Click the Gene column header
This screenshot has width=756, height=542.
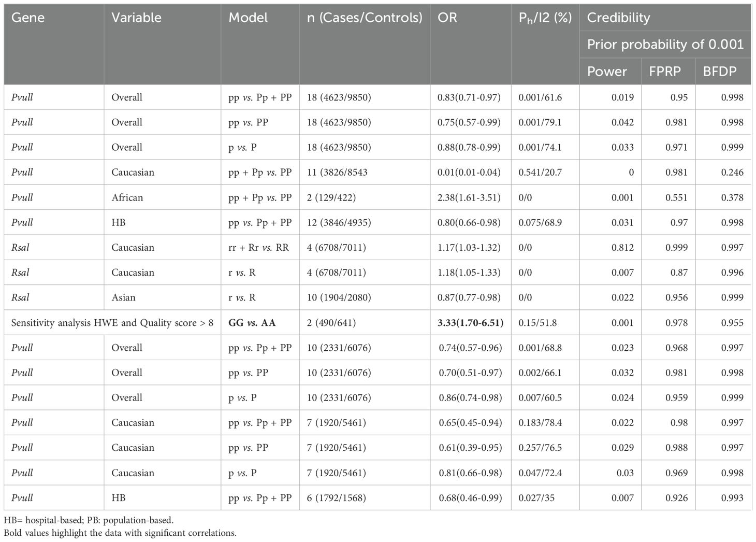tap(28, 18)
